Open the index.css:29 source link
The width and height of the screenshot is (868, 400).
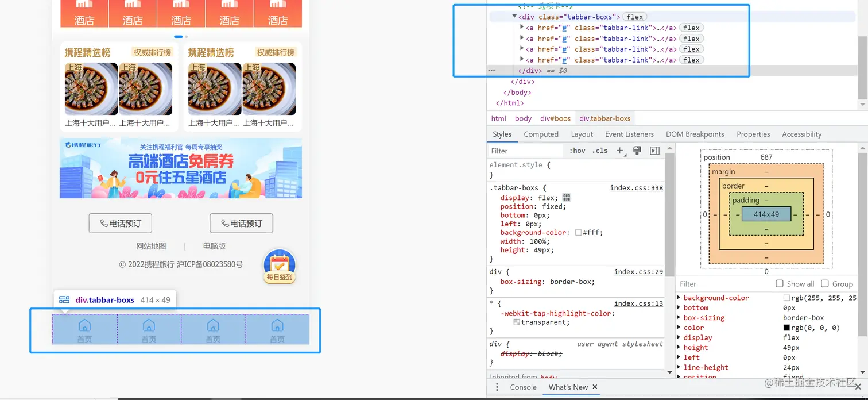638,272
